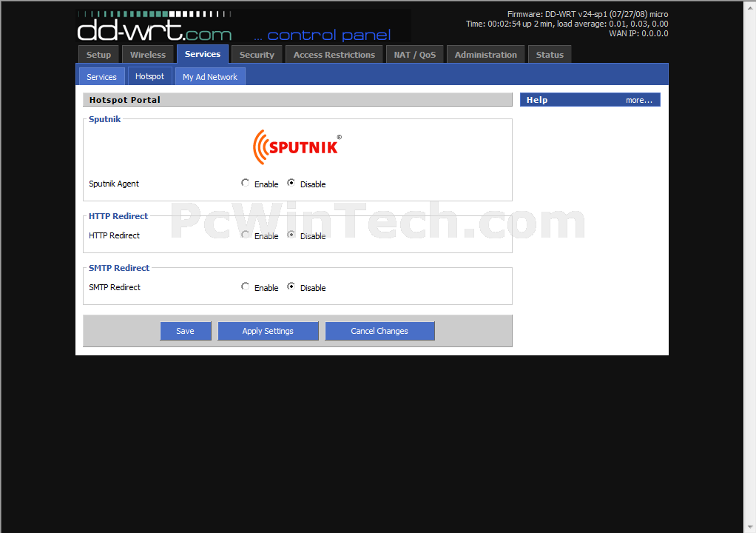Click the WAN IP: 0.0.0.0 text
Viewport: 756px width, 533px height.
point(638,33)
